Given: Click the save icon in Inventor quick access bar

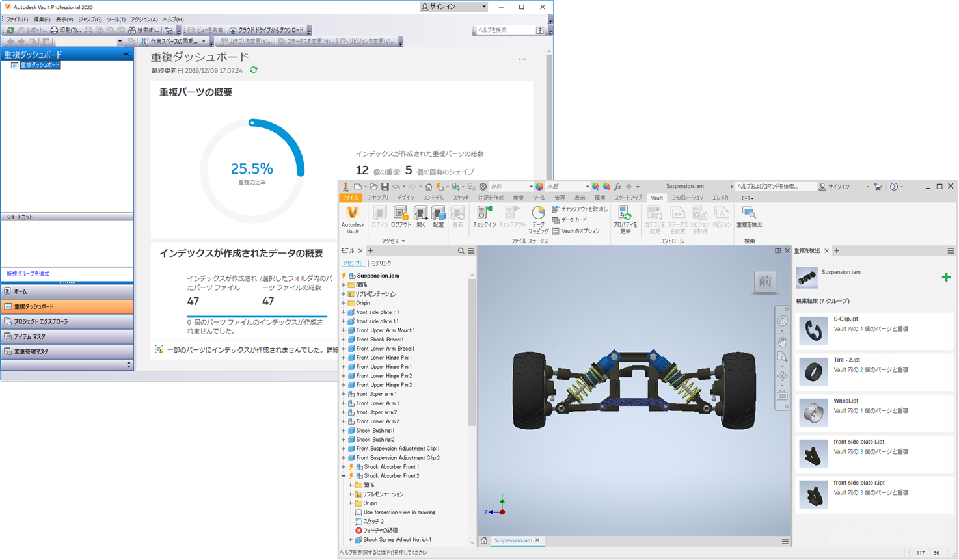Looking at the screenshot, I should tap(385, 187).
